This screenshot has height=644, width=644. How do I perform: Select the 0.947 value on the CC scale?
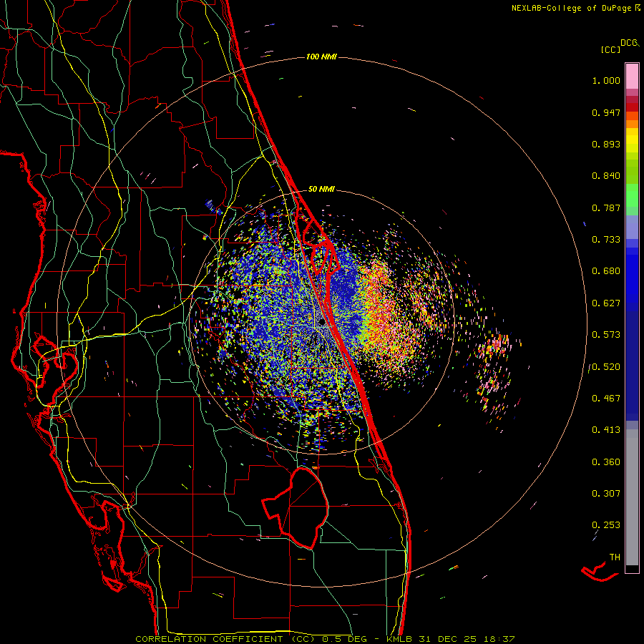click(606, 112)
